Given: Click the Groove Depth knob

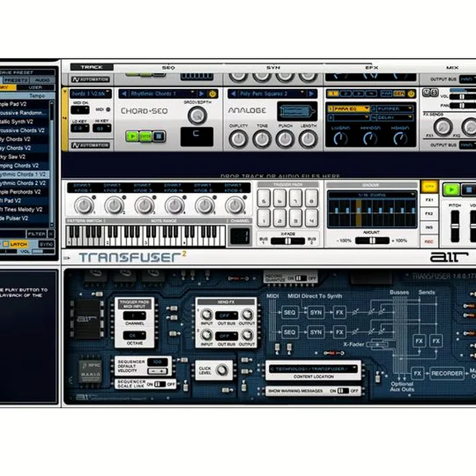Looking at the screenshot, I should (197, 115).
